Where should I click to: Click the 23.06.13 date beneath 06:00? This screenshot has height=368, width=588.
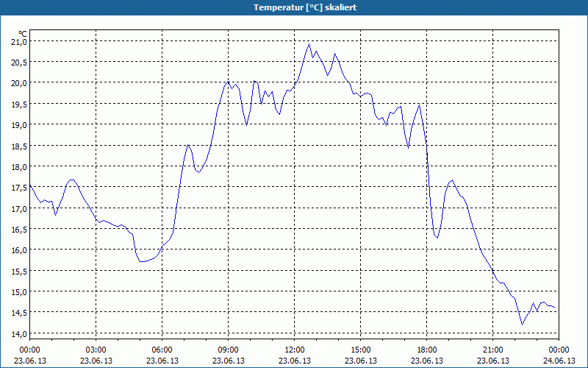[162, 361]
